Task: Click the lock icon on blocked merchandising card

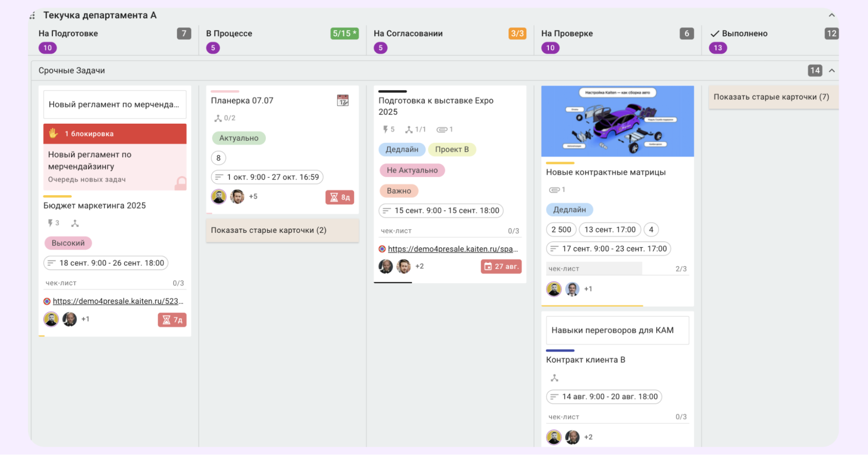Action: (x=181, y=183)
